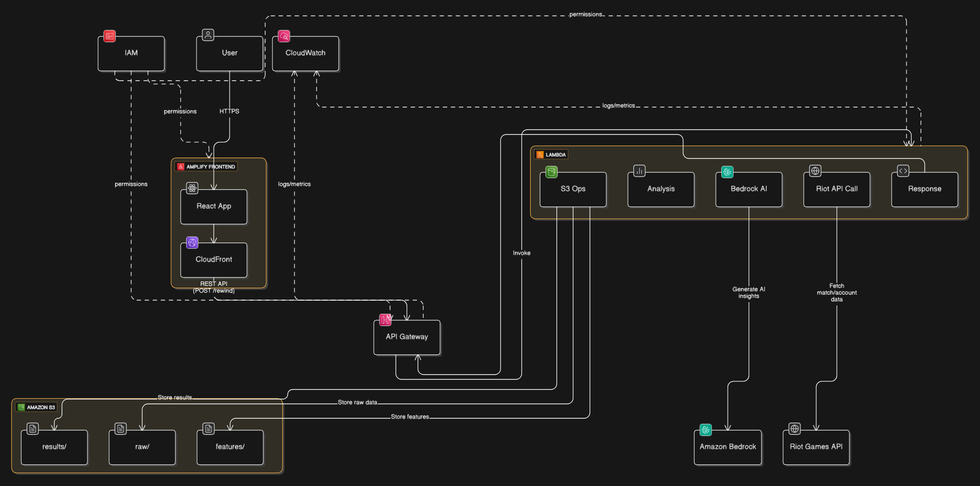Select the API Gateway node
The height and width of the screenshot is (486, 980).
click(x=407, y=337)
